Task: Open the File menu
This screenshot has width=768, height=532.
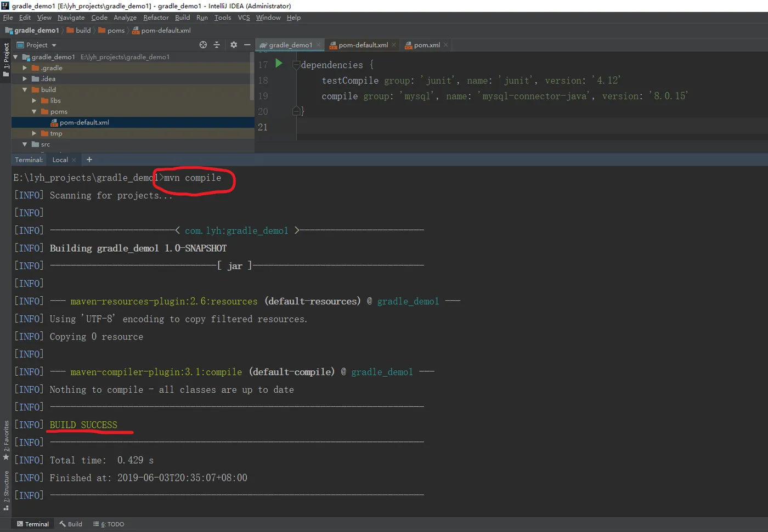Action: pyautogui.click(x=8, y=18)
